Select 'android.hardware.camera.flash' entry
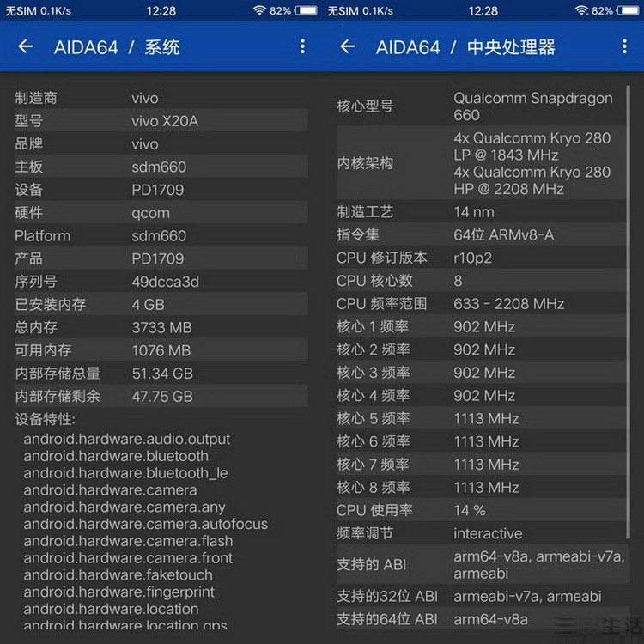The image size is (644, 644). point(128,541)
